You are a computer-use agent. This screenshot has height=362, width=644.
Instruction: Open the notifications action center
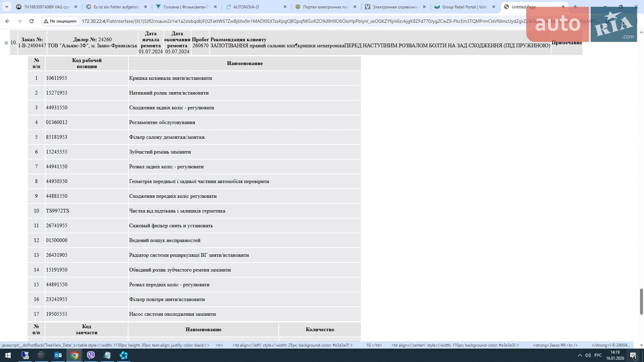(633, 355)
